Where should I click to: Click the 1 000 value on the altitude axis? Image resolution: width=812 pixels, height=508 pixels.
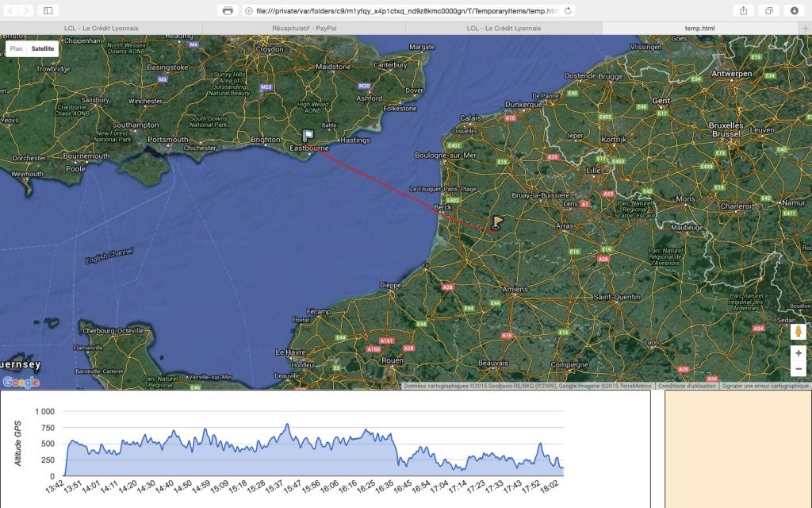[x=44, y=412]
